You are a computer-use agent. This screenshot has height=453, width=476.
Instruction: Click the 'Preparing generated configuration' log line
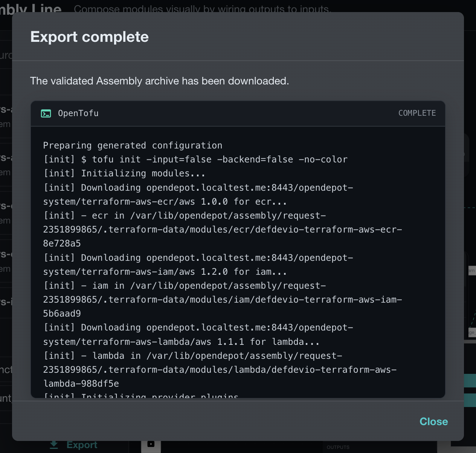pos(133,145)
